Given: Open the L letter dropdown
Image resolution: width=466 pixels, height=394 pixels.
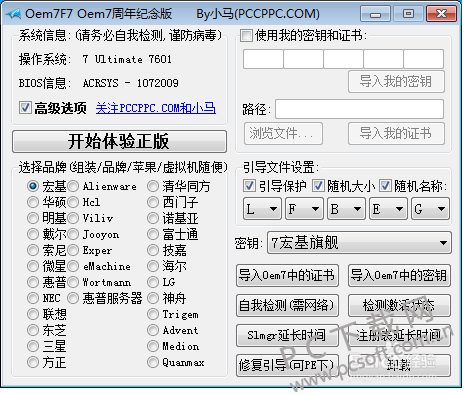Looking at the screenshot, I should click(262, 209).
